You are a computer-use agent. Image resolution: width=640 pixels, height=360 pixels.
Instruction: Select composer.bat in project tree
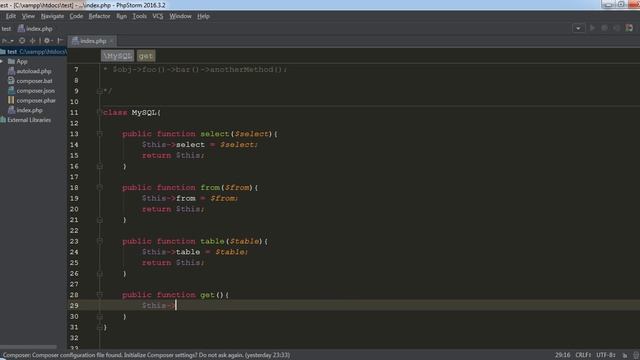click(x=30, y=81)
